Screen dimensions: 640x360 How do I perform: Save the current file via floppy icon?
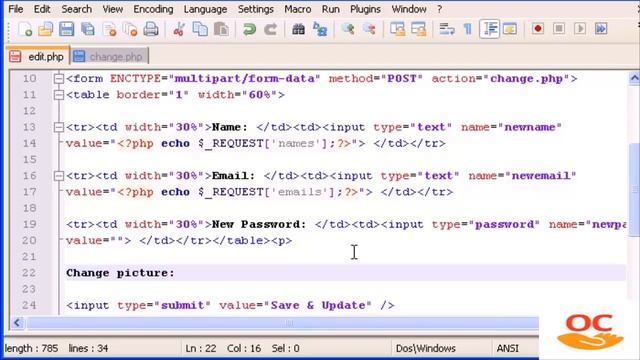point(67,29)
